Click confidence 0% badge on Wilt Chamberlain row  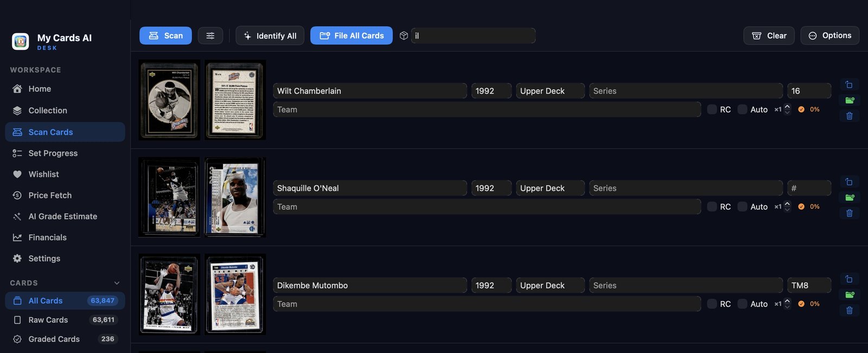tap(809, 110)
